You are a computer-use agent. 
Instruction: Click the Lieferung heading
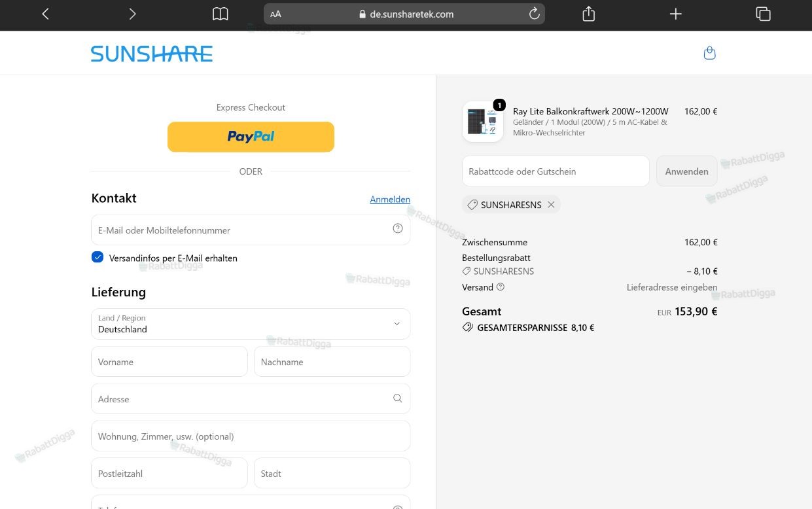coord(118,292)
